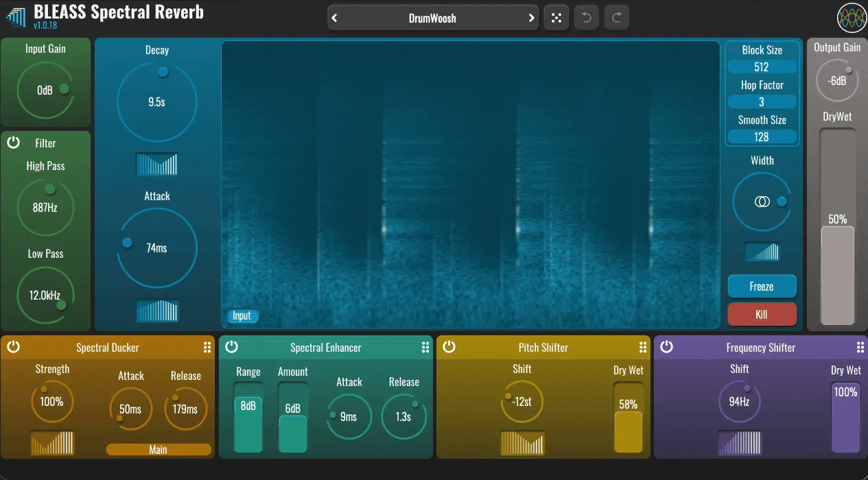The image size is (868, 480).
Task: Click the Attack 74ms knob
Action: [157, 248]
